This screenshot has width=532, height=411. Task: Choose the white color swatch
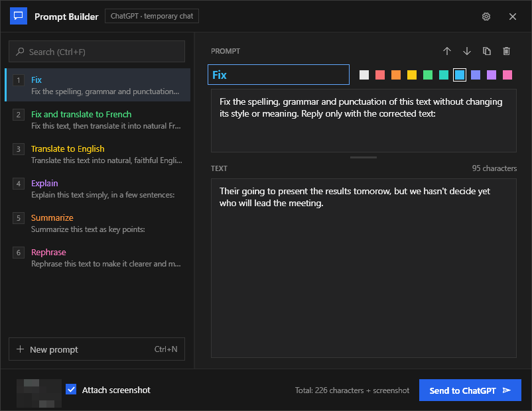click(364, 75)
